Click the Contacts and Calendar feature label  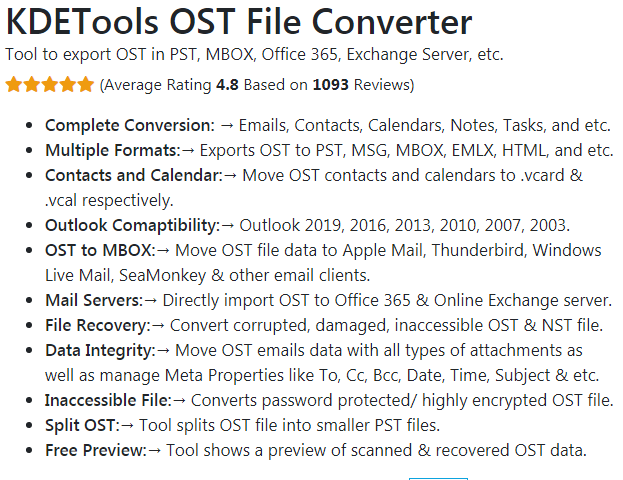point(134,175)
